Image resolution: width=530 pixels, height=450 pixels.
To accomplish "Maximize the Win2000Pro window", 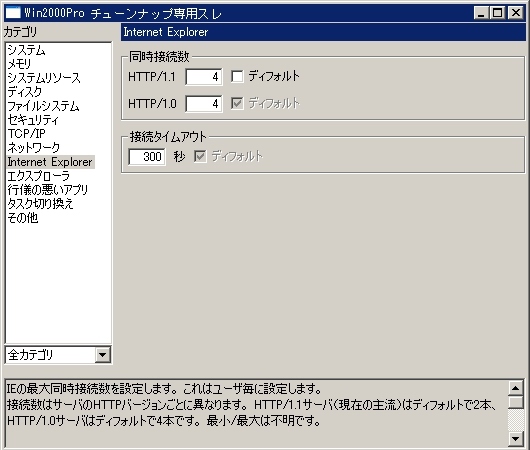I will 498,13.
